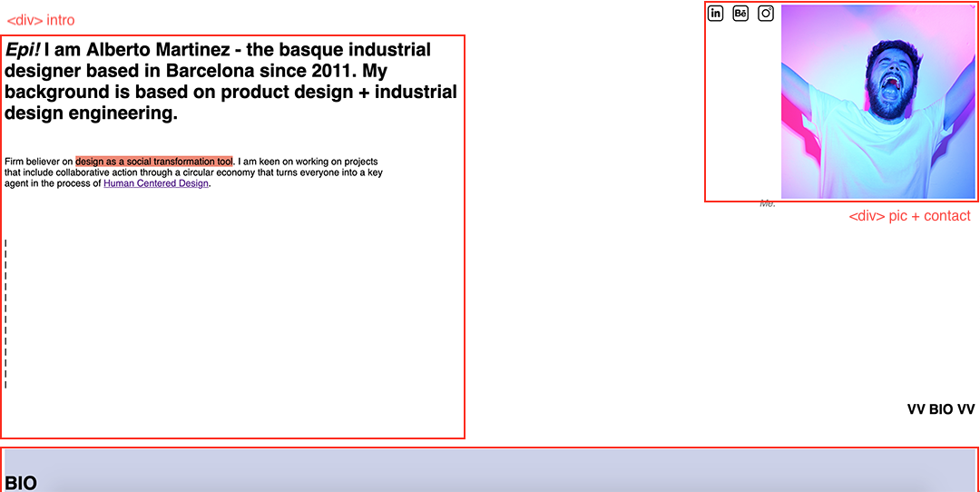The height and width of the screenshot is (492, 980).
Task: Open the Instagram profile icon
Action: pos(766,13)
